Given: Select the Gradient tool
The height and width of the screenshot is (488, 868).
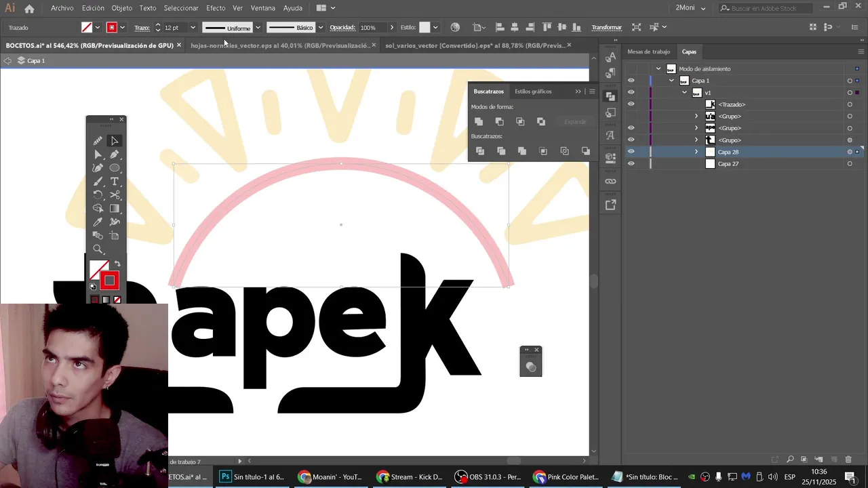Looking at the screenshot, I should [x=115, y=209].
